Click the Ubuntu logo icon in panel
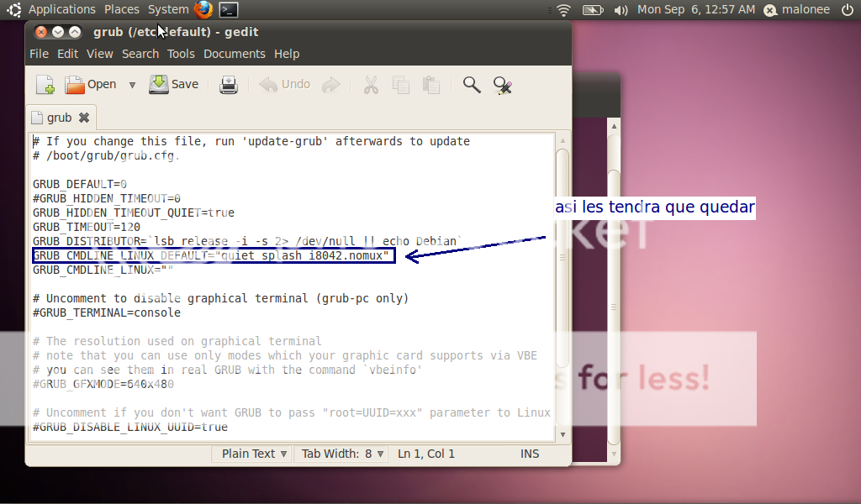This screenshot has width=861, height=504. pos(13,9)
